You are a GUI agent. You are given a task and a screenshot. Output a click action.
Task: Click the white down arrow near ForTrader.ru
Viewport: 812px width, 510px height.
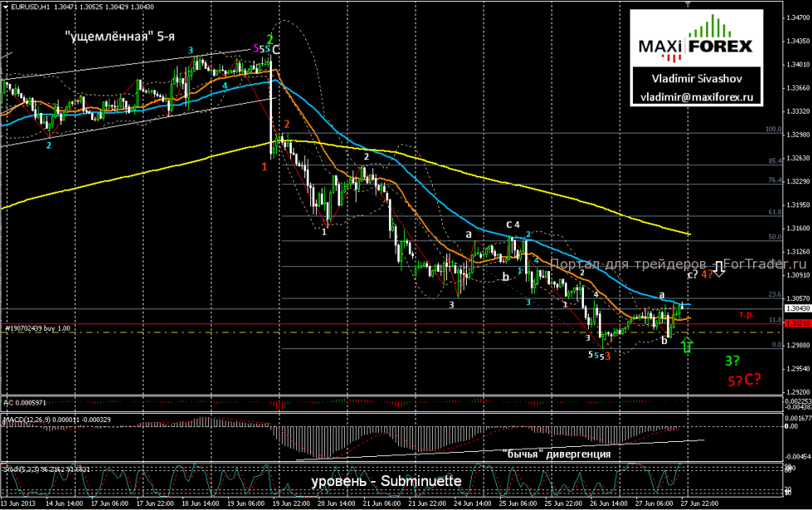(x=721, y=268)
